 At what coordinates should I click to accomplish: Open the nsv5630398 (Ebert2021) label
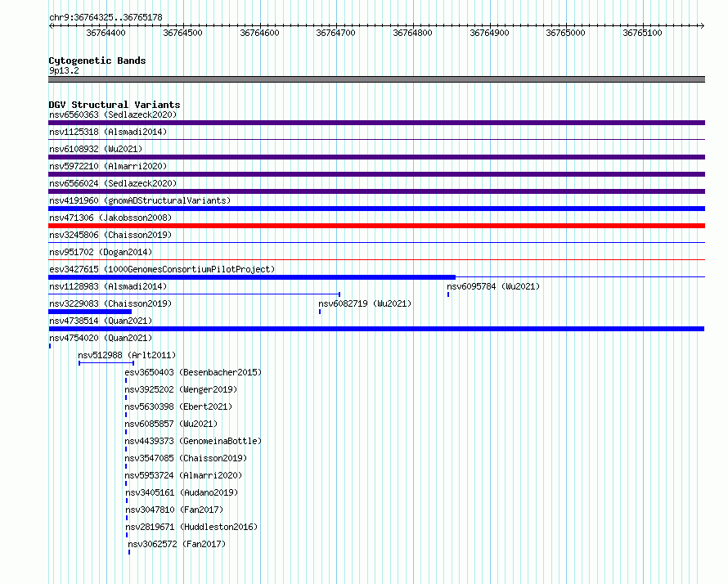[178, 407]
